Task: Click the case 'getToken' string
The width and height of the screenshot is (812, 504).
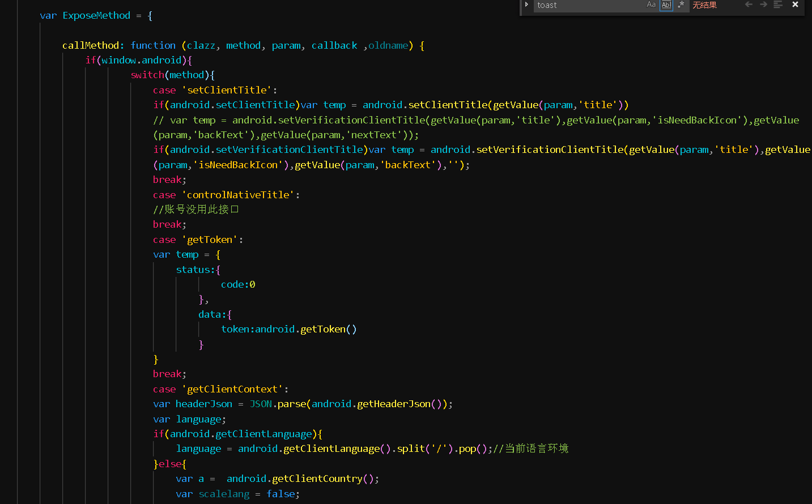Action: click(x=210, y=240)
